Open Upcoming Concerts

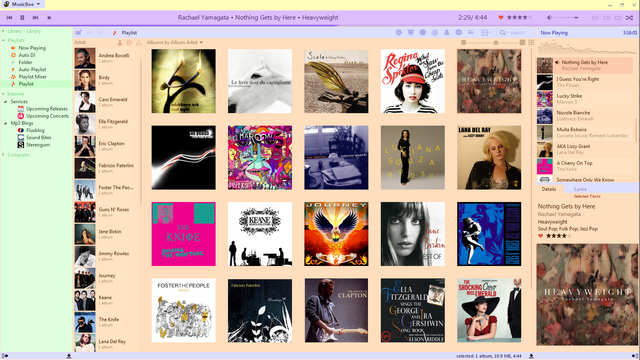point(47,116)
